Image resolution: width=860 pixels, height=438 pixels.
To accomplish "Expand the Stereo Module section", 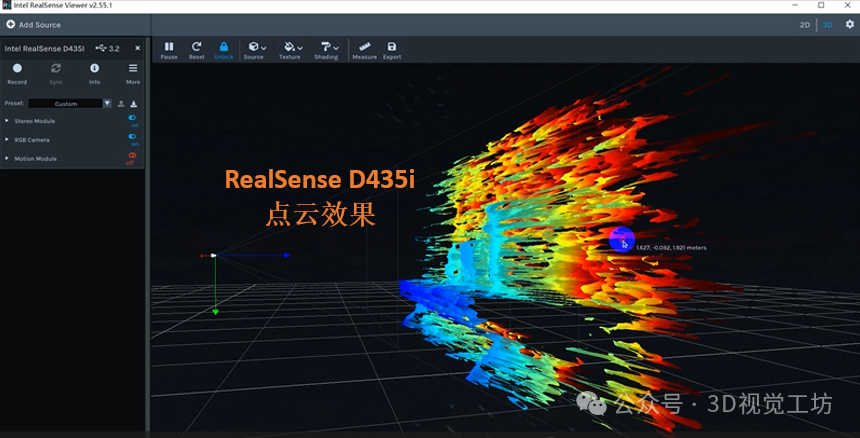I will tap(7, 121).
